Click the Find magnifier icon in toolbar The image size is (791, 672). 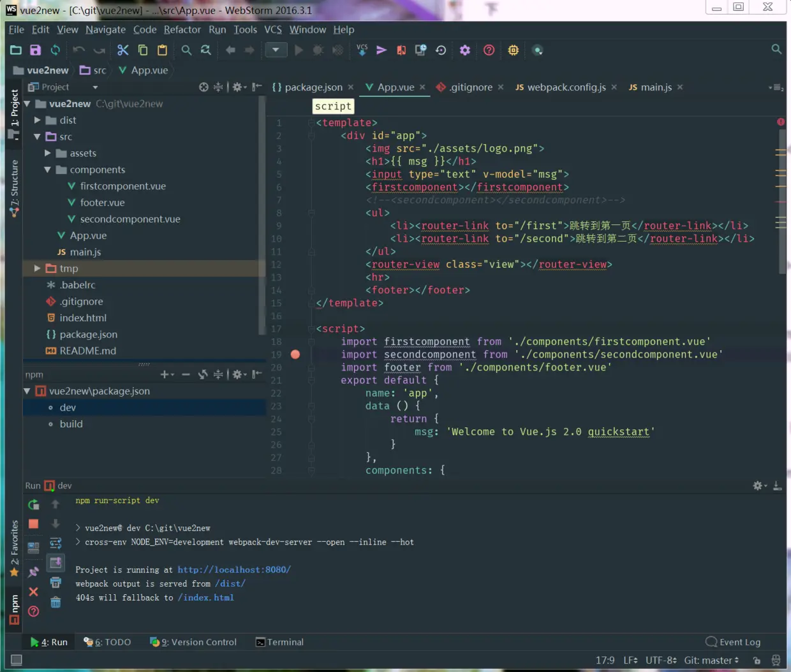pyautogui.click(x=186, y=50)
